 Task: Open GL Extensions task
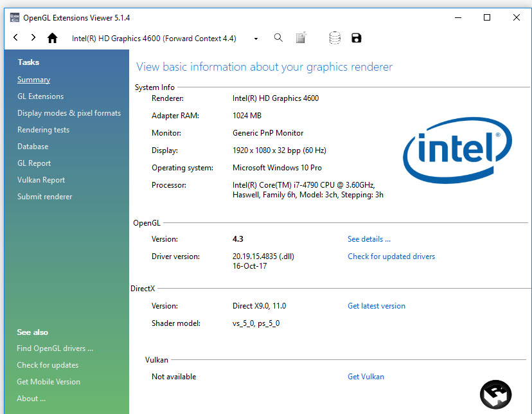pos(40,96)
